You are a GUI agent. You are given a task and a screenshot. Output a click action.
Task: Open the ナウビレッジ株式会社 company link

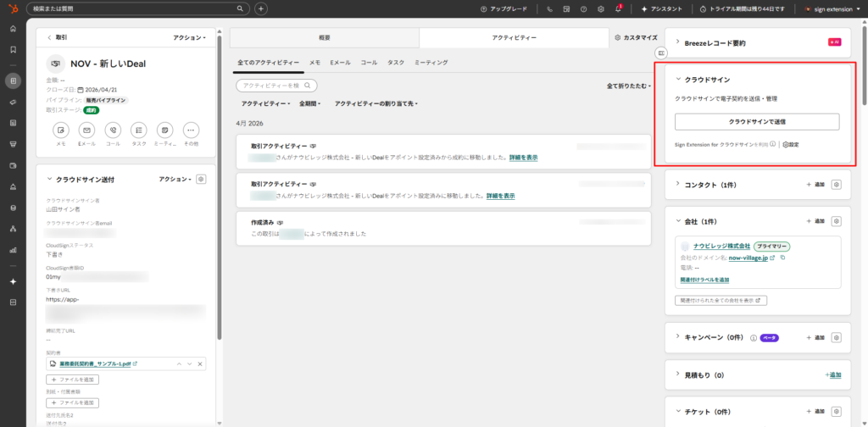[721, 247]
